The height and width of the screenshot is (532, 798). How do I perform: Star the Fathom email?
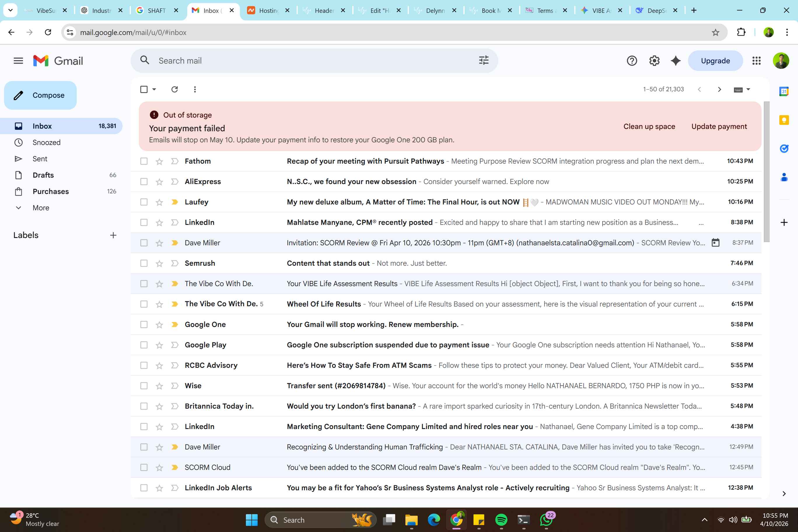(159, 162)
